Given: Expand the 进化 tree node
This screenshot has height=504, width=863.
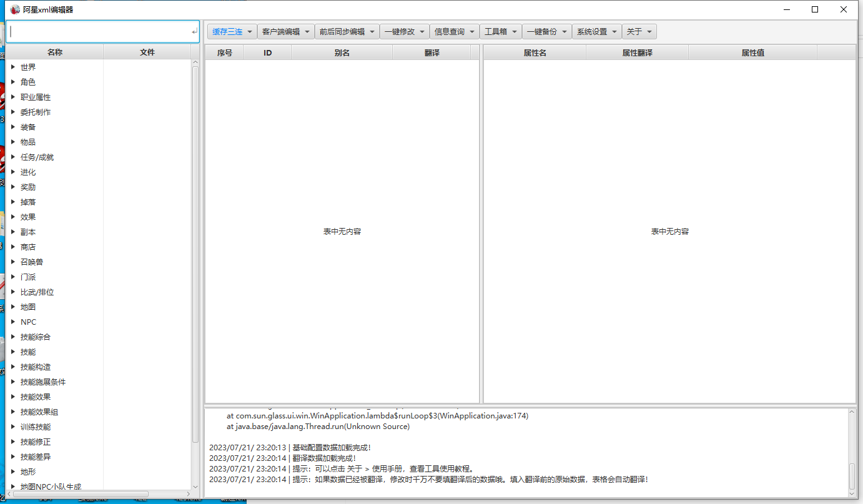Looking at the screenshot, I should click(x=12, y=172).
